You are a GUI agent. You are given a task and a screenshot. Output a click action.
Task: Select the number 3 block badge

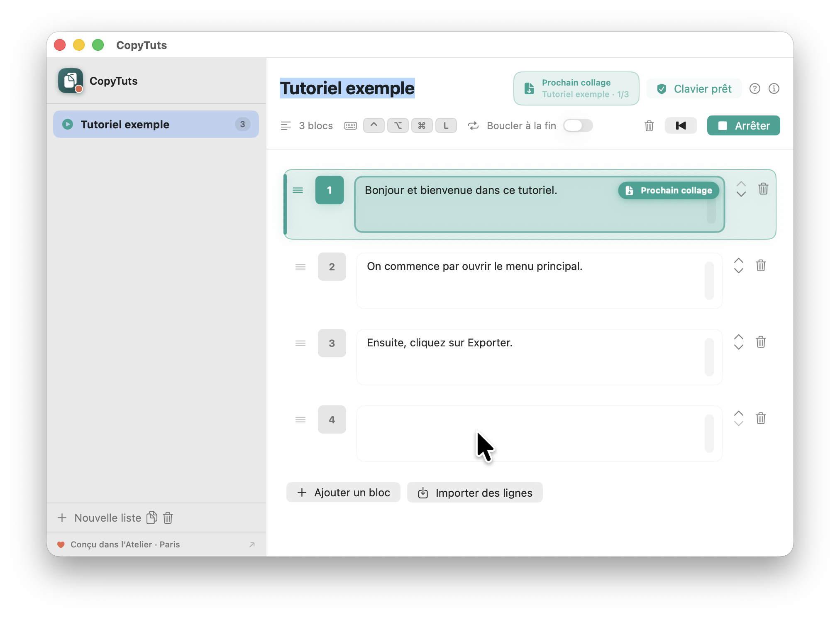(x=332, y=343)
